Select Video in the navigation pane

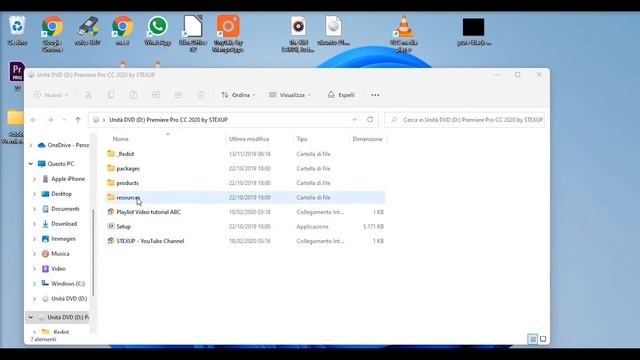click(58, 269)
